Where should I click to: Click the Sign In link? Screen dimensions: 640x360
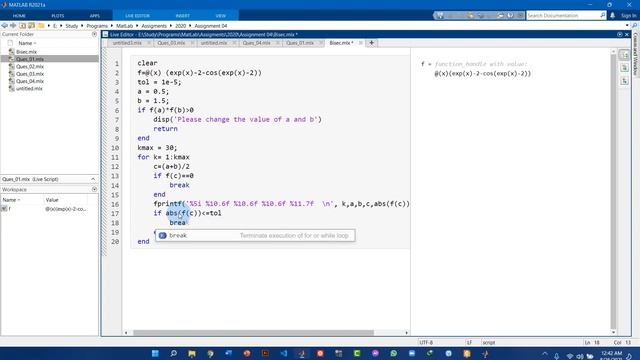pos(629,16)
